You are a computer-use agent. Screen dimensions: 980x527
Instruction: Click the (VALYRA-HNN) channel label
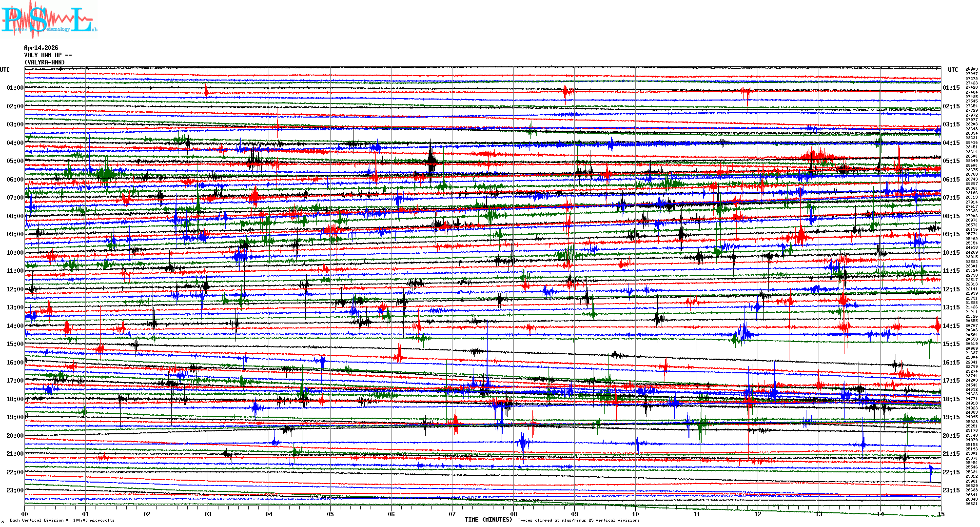pyautogui.click(x=44, y=62)
